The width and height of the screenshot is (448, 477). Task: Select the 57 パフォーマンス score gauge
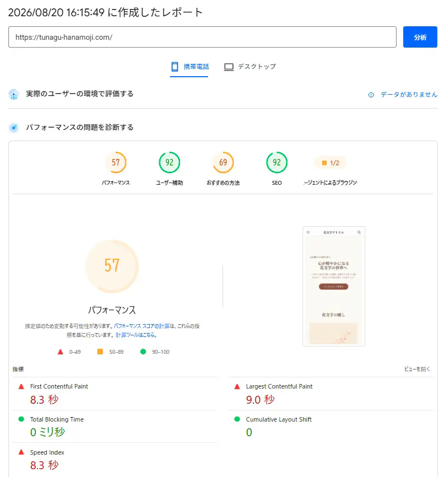pos(115,162)
